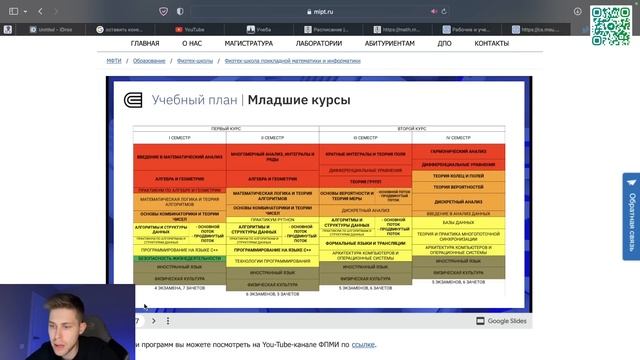Open the МАГИСТРАТУРА menu item
This screenshot has width=640, height=360.
(249, 43)
